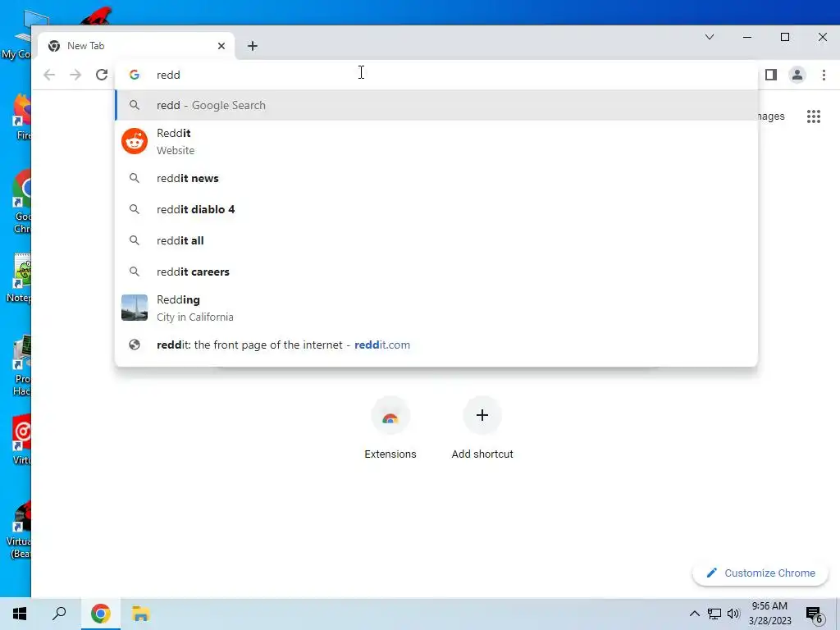Open the Extensions shortcut
Image resolution: width=840 pixels, height=630 pixels.
pos(390,428)
